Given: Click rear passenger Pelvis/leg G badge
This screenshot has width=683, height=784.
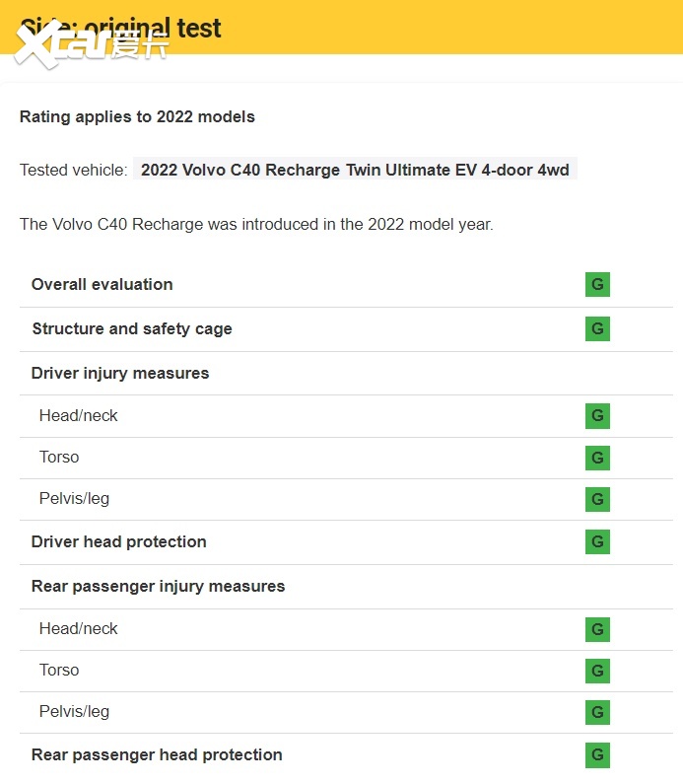Looking at the screenshot, I should [x=597, y=712].
